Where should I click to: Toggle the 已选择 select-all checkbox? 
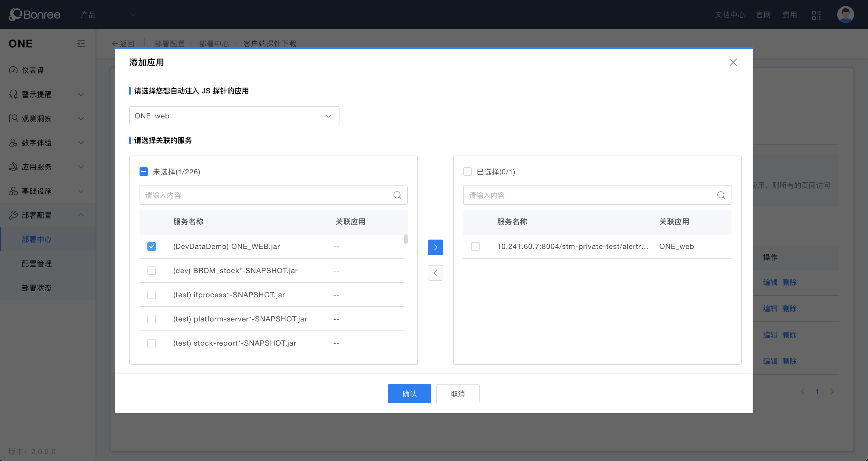467,172
